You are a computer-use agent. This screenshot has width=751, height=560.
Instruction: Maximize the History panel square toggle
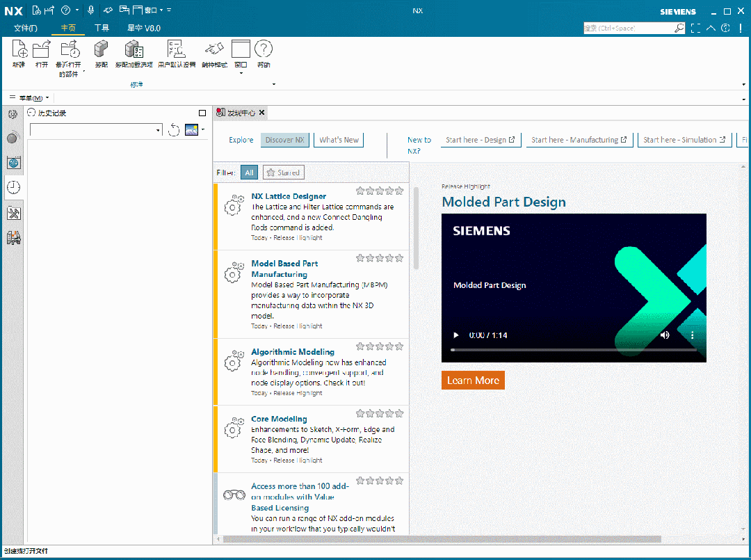202,113
